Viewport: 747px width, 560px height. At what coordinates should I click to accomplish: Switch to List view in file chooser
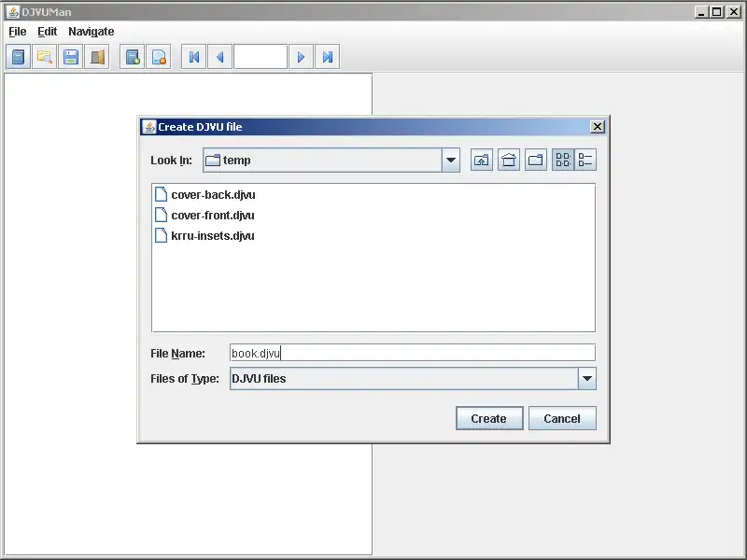[x=563, y=160]
